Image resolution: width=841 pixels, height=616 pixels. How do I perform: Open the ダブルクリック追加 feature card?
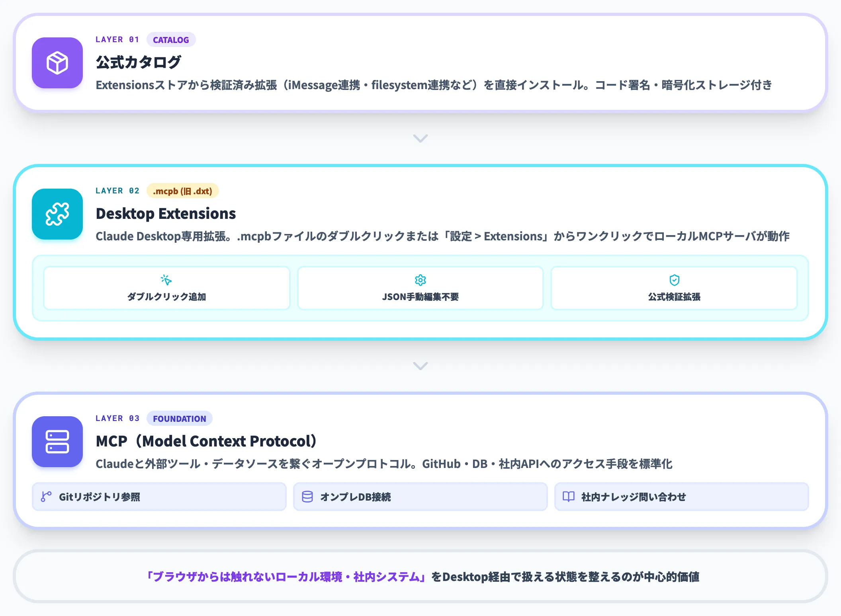pyautogui.click(x=166, y=288)
